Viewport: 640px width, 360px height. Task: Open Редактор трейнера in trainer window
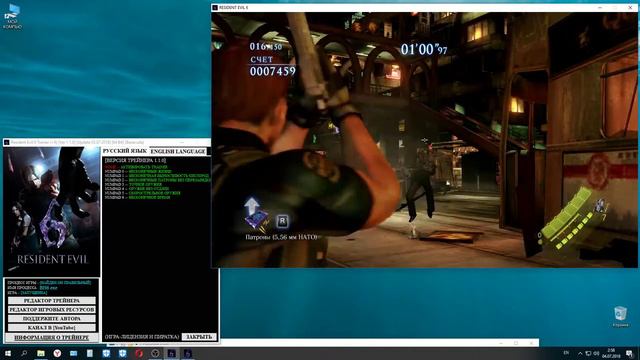tap(52, 300)
